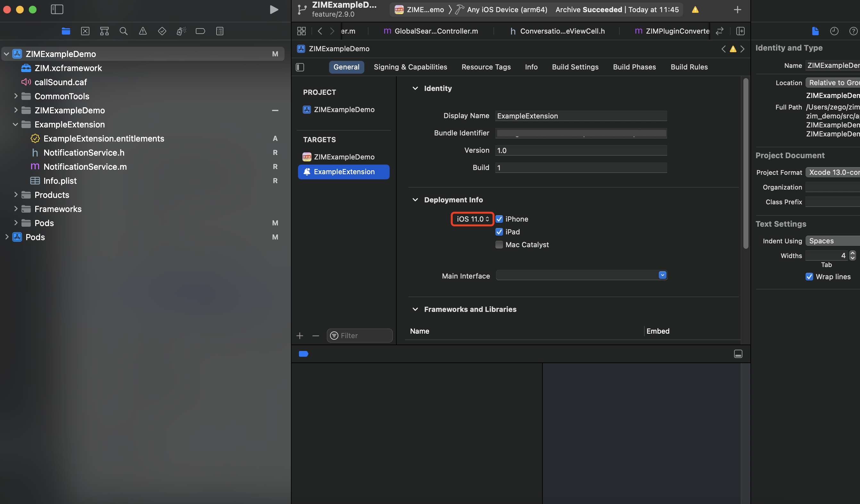This screenshot has height=504, width=860.
Task: Uncheck the iPad deployment checkbox
Action: pos(499,232)
